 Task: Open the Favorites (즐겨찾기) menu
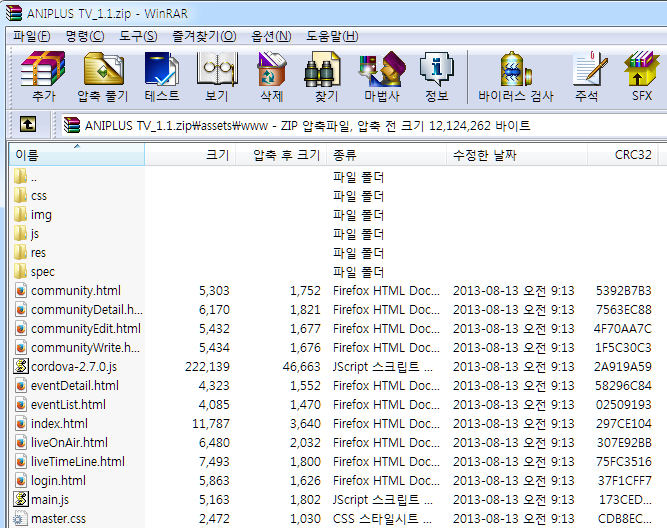tap(204, 36)
